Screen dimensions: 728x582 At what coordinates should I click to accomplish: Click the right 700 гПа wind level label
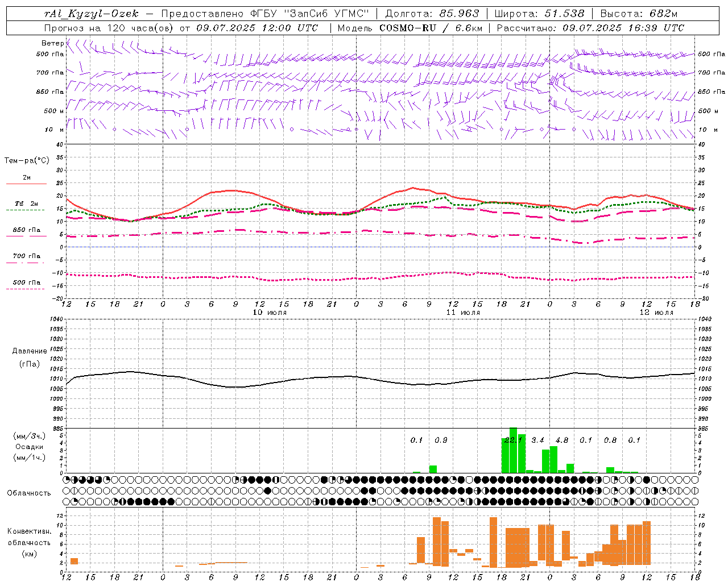pos(712,73)
